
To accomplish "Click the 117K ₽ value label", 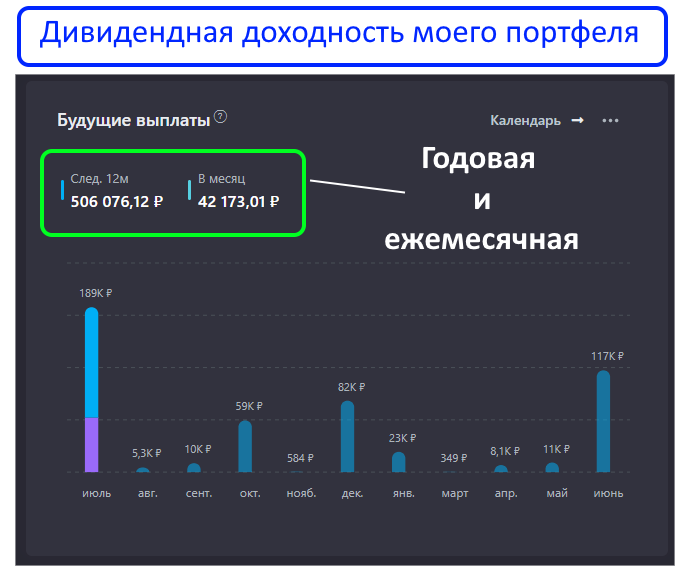I will (607, 356).
